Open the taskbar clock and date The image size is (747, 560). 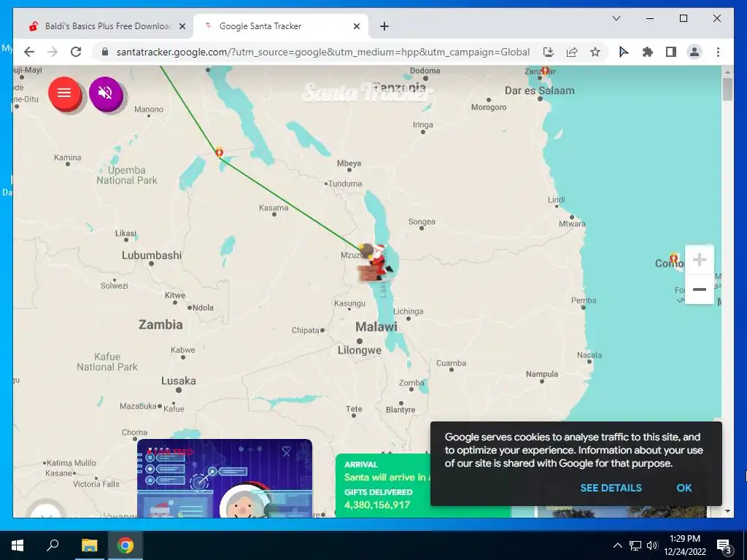[685, 545]
